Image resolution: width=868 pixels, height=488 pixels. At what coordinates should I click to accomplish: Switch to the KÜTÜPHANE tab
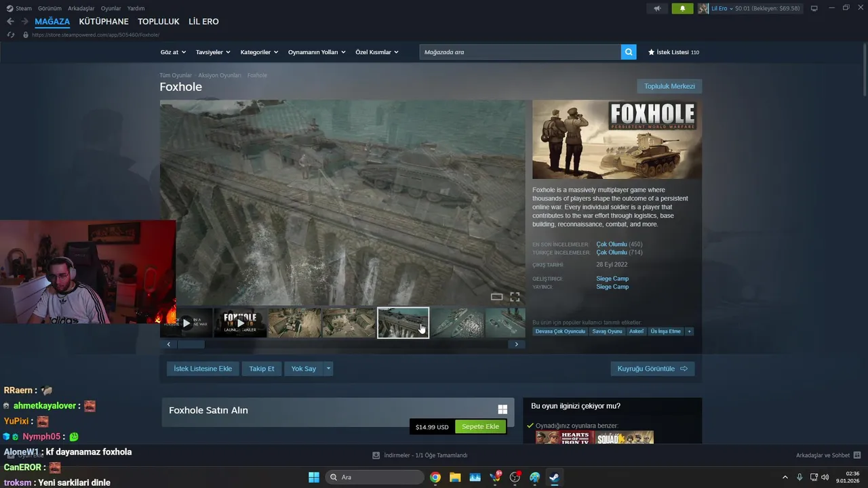(x=104, y=22)
